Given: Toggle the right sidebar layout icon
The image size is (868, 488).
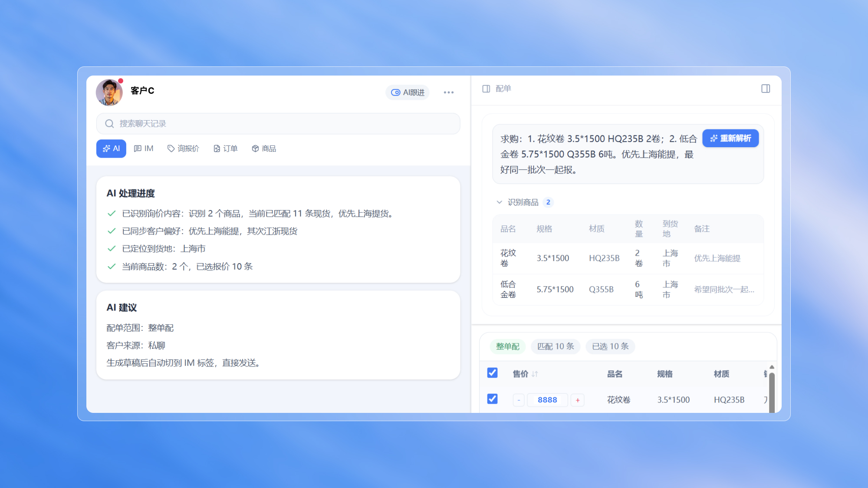Looking at the screenshot, I should click(x=766, y=89).
